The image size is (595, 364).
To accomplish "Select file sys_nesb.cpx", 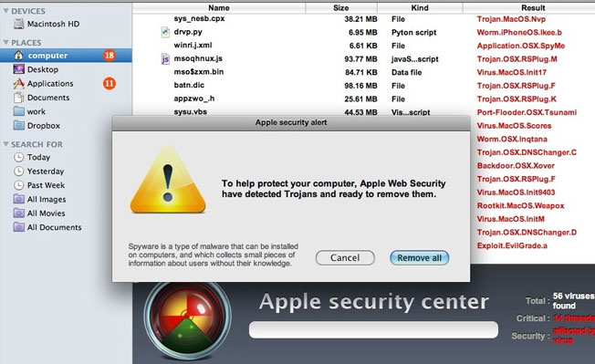I will [x=199, y=18].
